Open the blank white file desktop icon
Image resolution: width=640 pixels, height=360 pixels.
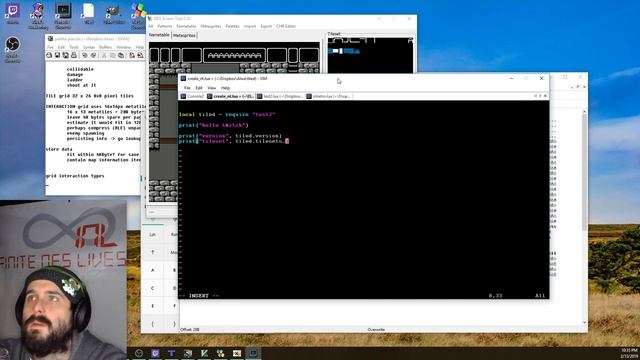pyautogui.click(x=88, y=12)
